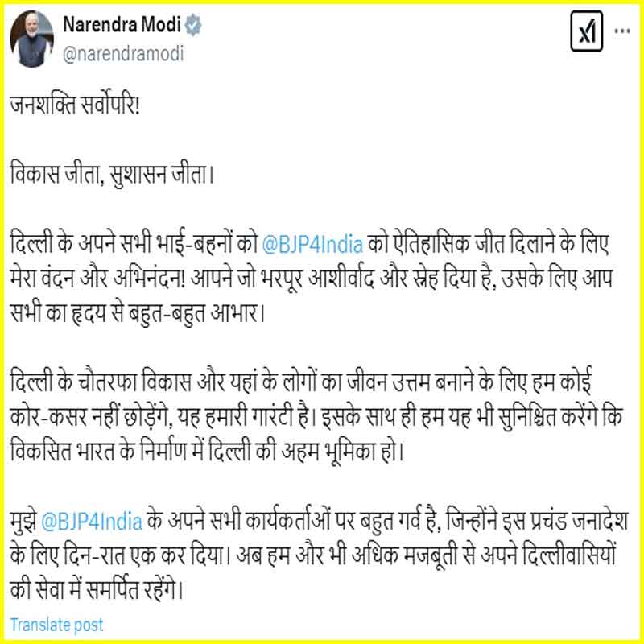Follow the first @BJP4India mention

(x=312, y=245)
